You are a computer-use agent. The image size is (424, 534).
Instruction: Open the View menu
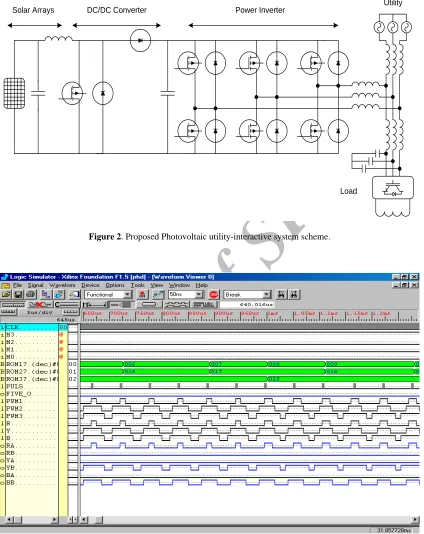[x=157, y=285]
